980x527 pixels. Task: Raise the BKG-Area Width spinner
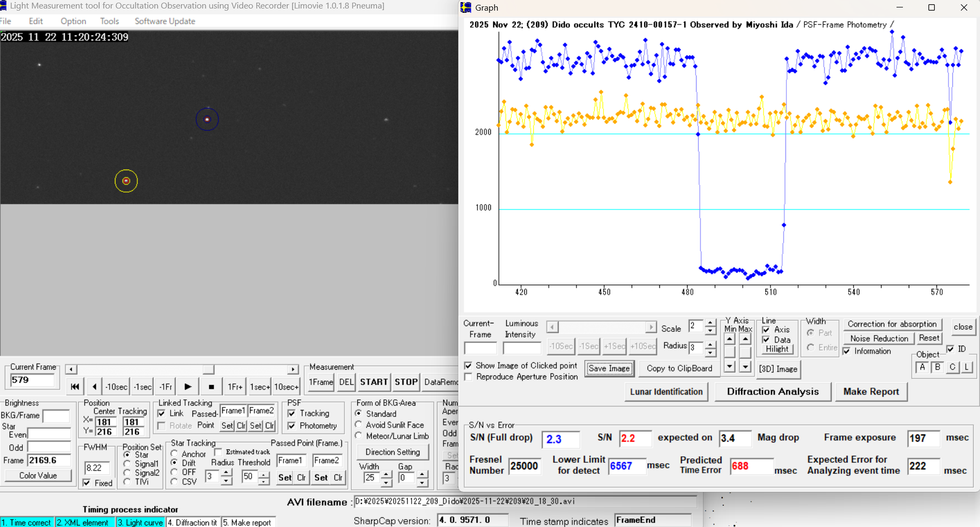387,474
